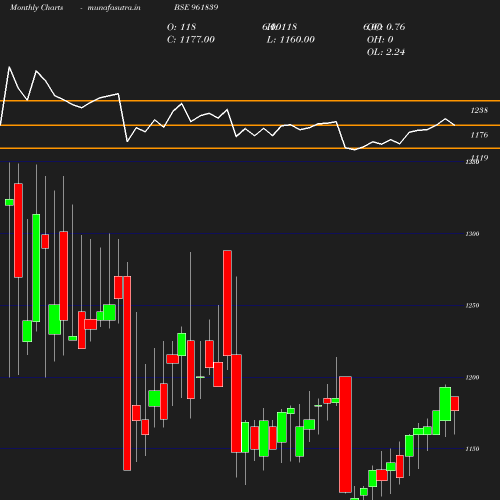Click the 1250 price axis label
This screenshot has width=500, height=500.
[472, 305]
